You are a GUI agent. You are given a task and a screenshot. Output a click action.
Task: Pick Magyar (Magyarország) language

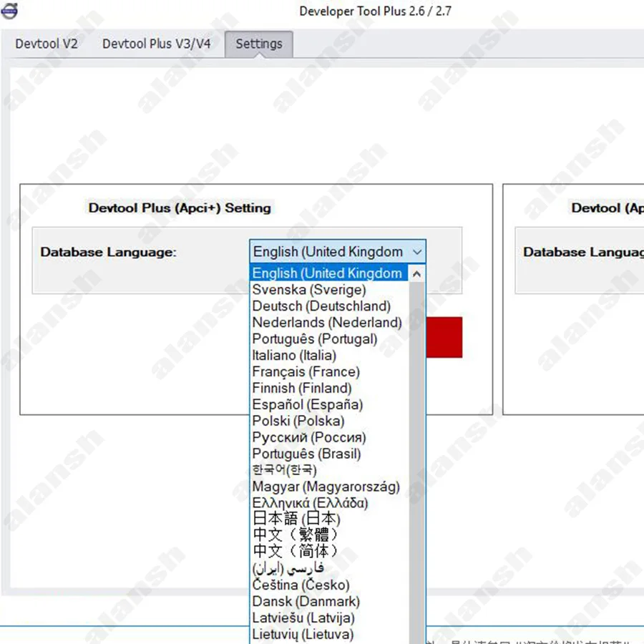click(x=328, y=487)
